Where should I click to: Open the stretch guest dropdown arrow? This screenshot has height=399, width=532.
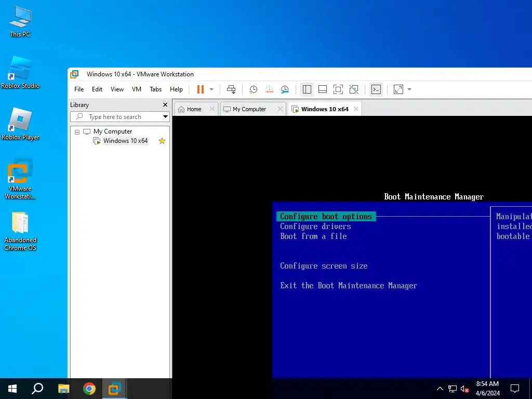[x=409, y=89]
